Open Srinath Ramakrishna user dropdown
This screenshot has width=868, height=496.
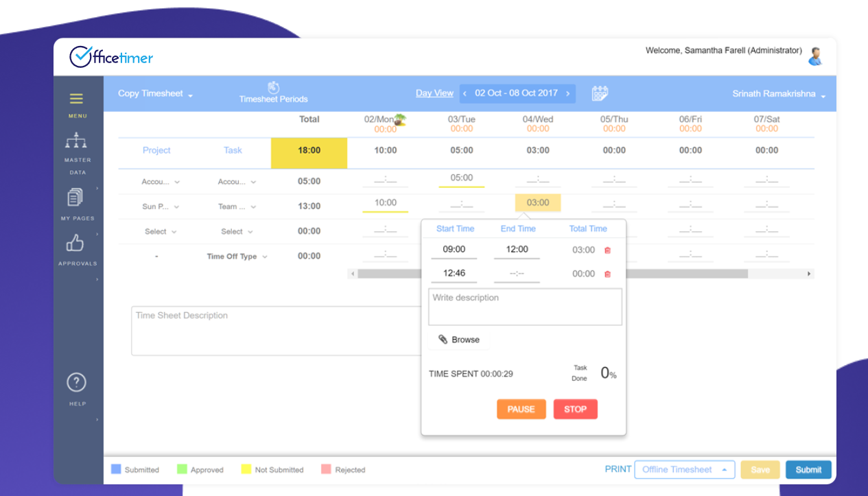778,94
